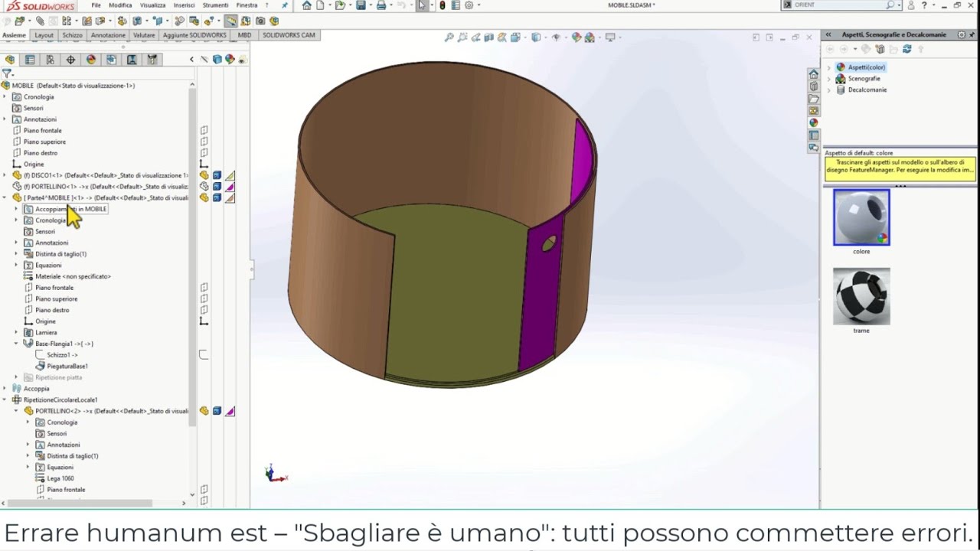Viewport: 980px width, 551px height.
Task: Click the Rebuild traffic light icon
Action: tap(442, 5)
